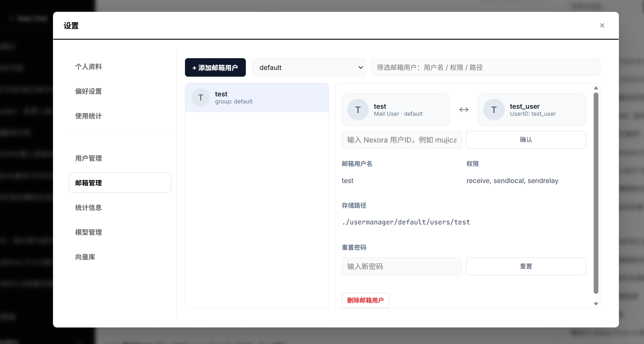Image resolution: width=644 pixels, height=344 pixels.
Task: Click the detail panel vertical scrollbar
Action: [596, 193]
